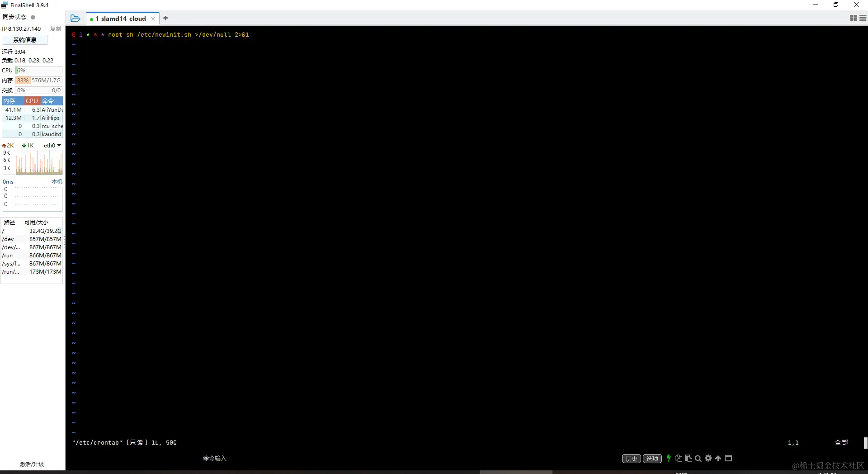Viewport: 868px width, 474px height.
Task: Add a new session tab with plus
Action: pyautogui.click(x=165, y=18)
